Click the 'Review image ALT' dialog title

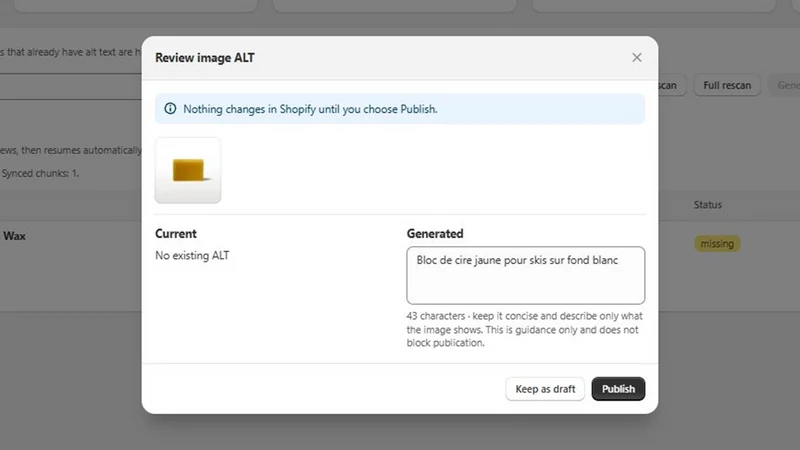(205, 58)
